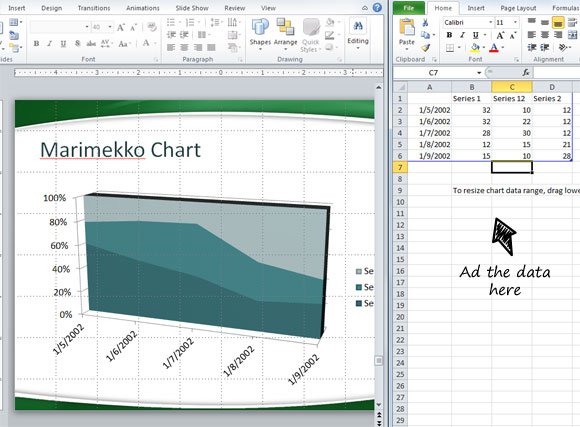Screen dimensions: 580x427
Task: Open the Excel Clipboard dialog launcher
Action: tap(434, 59)
